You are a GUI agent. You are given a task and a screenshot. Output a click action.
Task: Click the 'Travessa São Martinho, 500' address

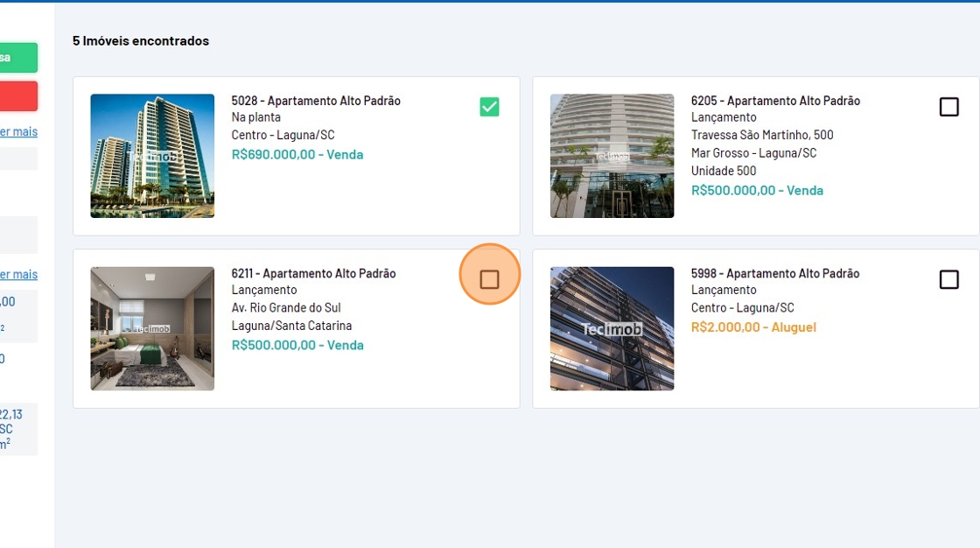pos(762,135)
